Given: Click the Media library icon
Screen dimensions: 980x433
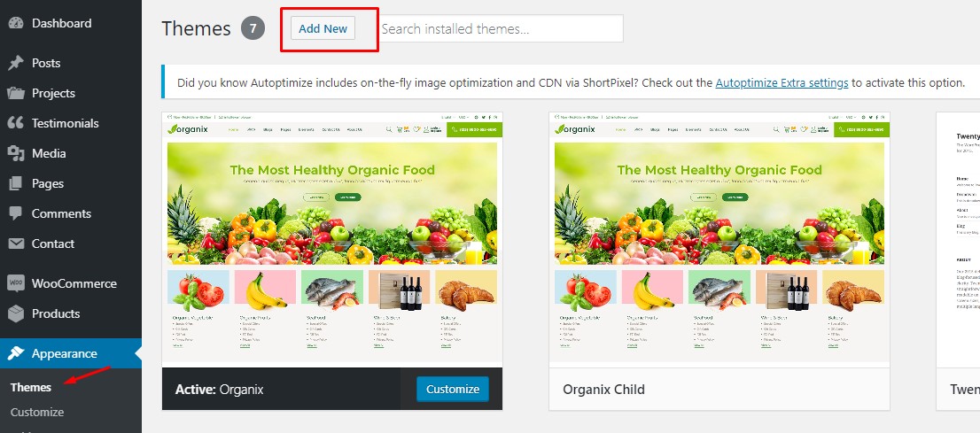Looking at the screenshot, I should point(16,153).
